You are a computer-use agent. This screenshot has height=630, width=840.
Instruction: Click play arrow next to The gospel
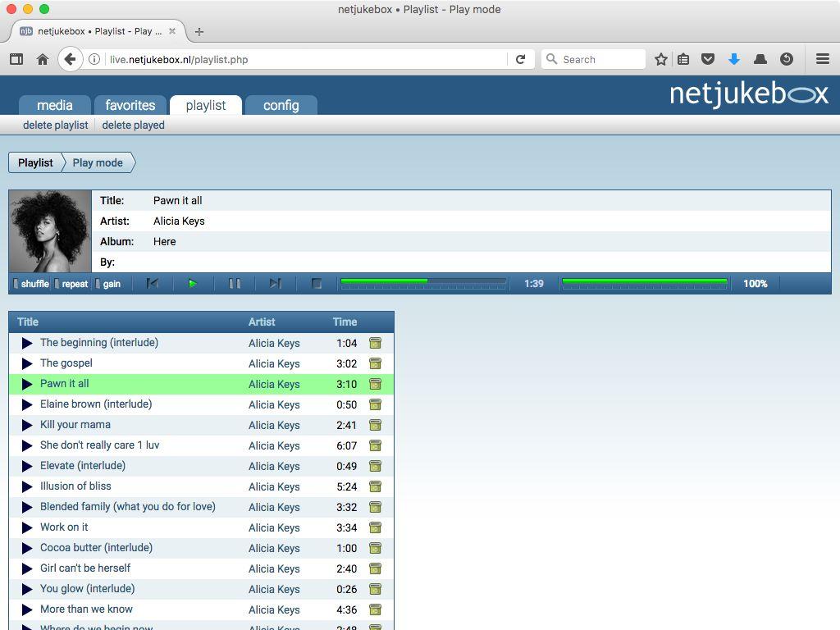click(27, 363)
